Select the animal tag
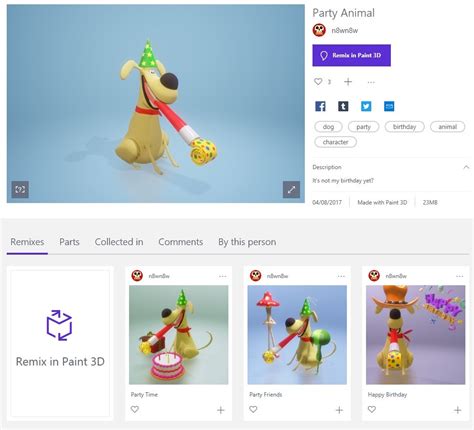Image resolution: width=474 pixels, height=430 pixels. point(447,127)
